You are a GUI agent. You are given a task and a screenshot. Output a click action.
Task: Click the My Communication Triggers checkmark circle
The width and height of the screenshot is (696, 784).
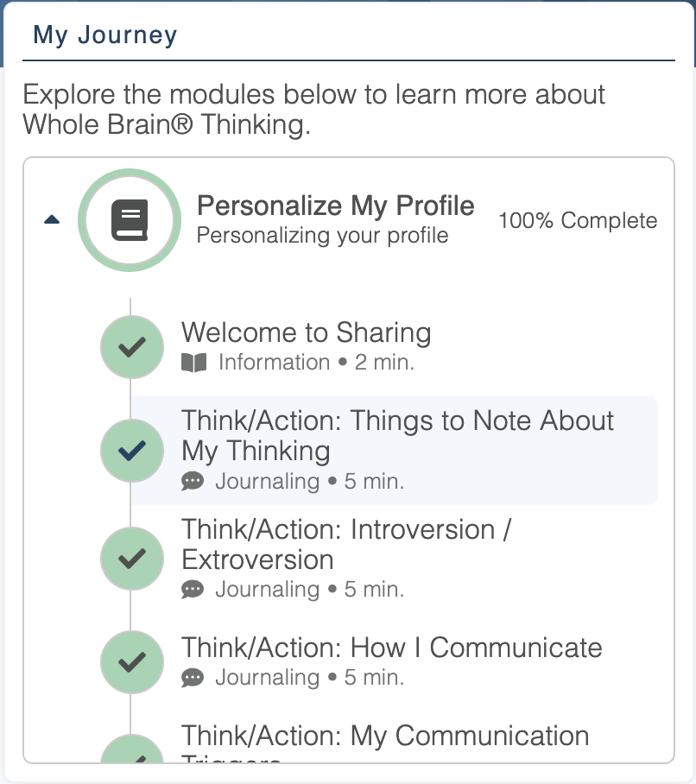click(x=131, y=751)
